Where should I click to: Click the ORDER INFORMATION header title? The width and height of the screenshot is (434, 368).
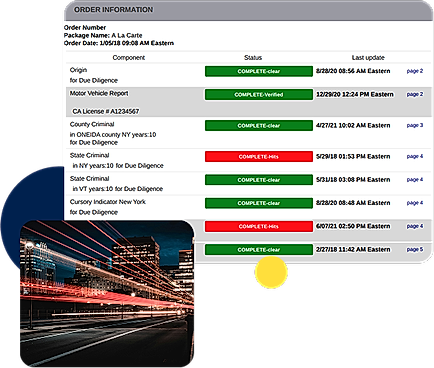(x=113, y=10)
